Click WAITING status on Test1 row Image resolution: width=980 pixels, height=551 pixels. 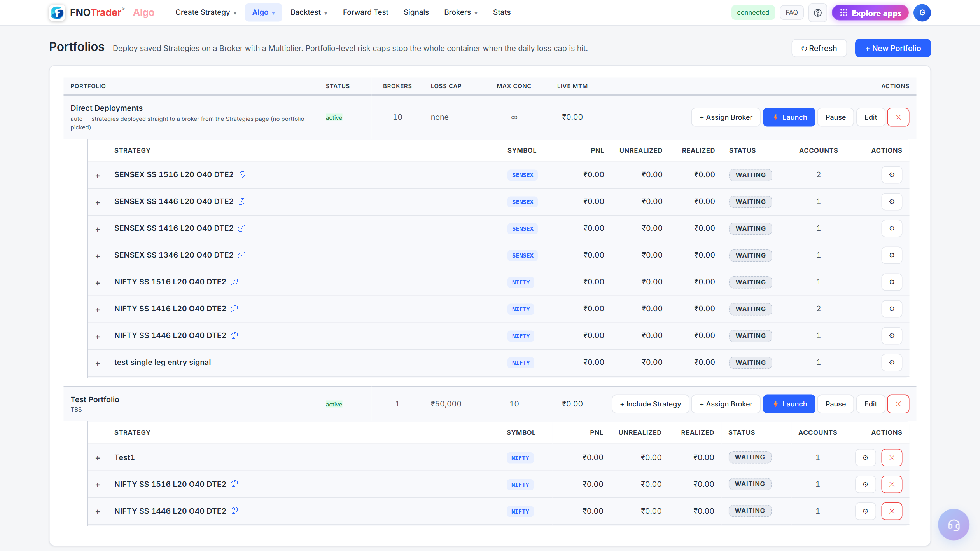pyautogui.click(x=750, y=457)
